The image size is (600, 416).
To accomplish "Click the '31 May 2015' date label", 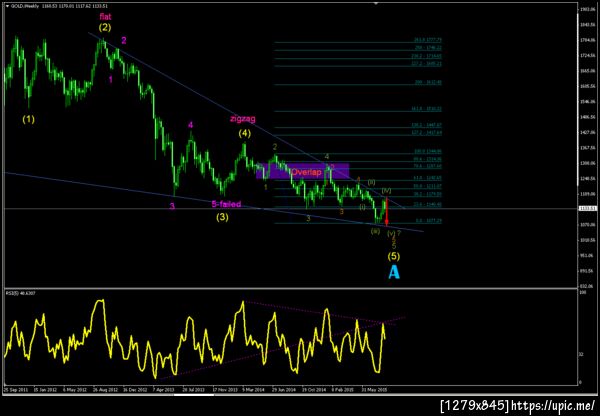I will 373,390.
